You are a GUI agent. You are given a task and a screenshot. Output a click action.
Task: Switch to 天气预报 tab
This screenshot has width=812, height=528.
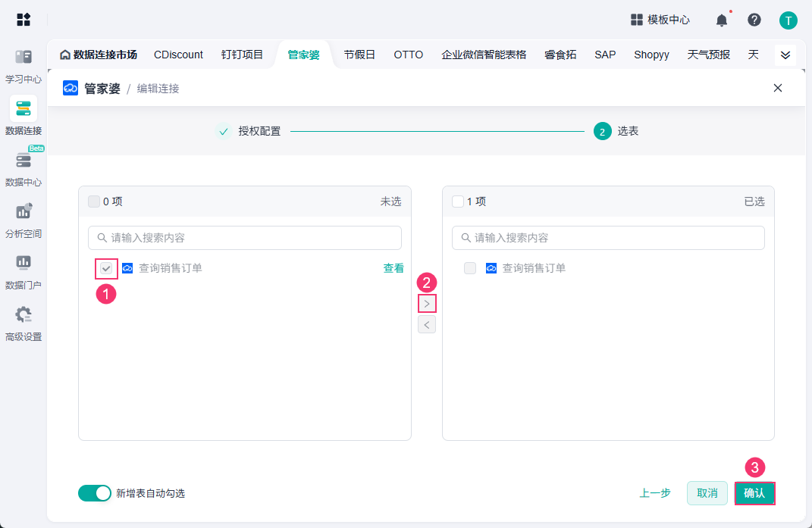click(x=708, y=55)
